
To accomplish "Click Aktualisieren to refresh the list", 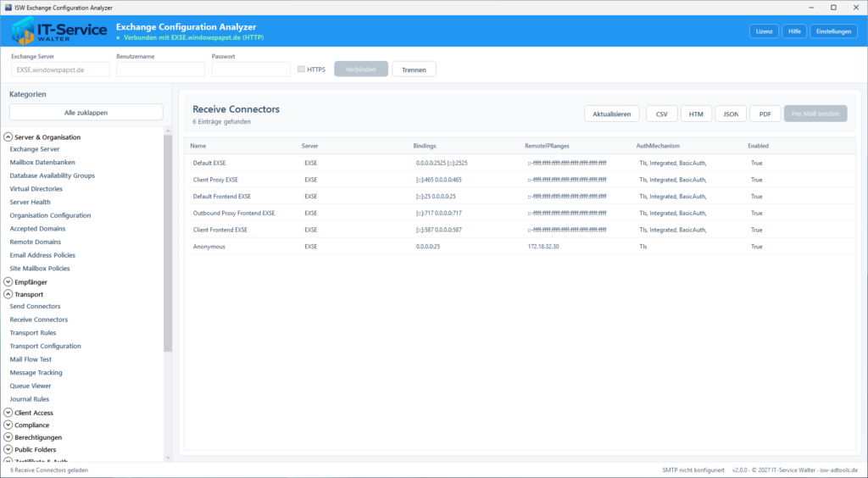I will pos(612,114).
